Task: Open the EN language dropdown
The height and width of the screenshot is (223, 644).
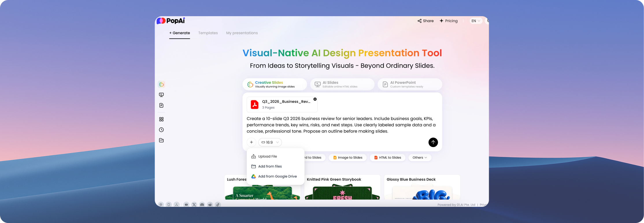Action: [x=476, y=21]
